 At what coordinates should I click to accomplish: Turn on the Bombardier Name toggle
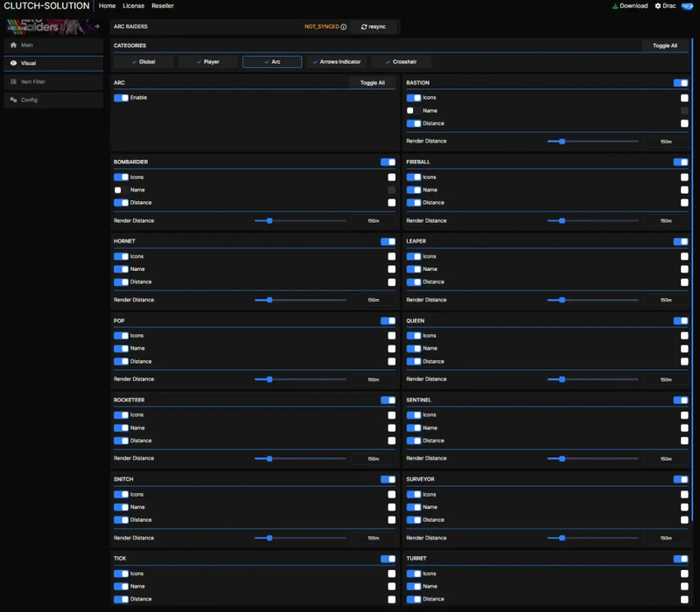(x=118, y=190)
